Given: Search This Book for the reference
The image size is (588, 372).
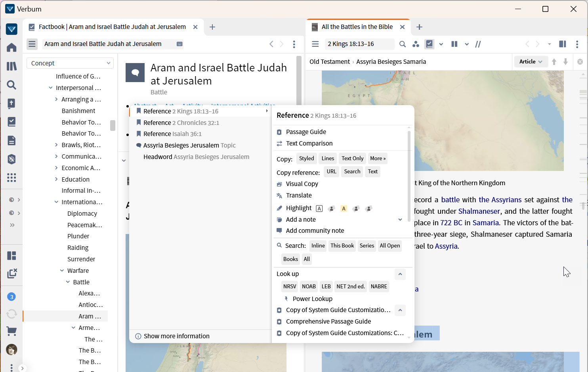Looking at the screenshot, I should pyautogui.click(x=342, y=246).
